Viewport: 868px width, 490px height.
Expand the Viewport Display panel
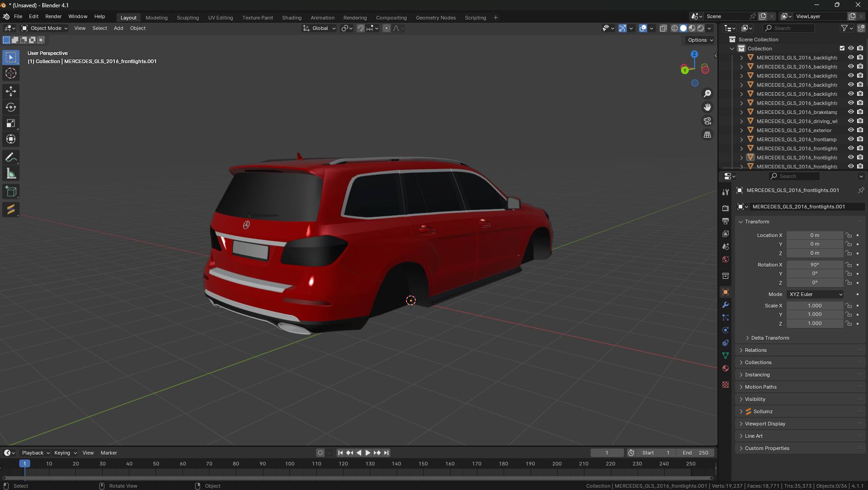pos(765,424)
